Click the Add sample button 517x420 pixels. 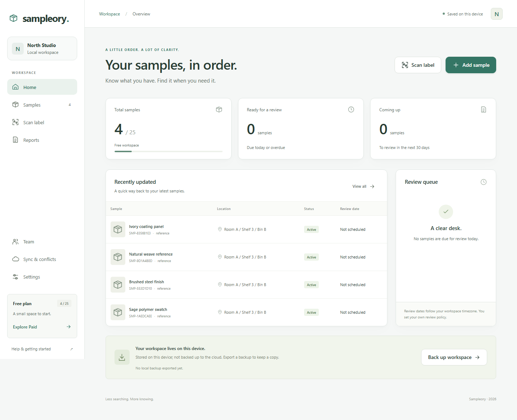click(x=471, y=65)
